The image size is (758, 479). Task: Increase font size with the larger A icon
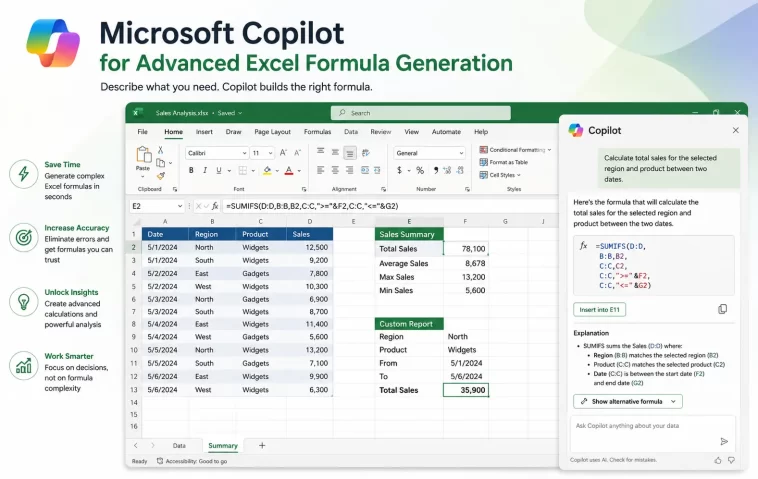(283, 153)
